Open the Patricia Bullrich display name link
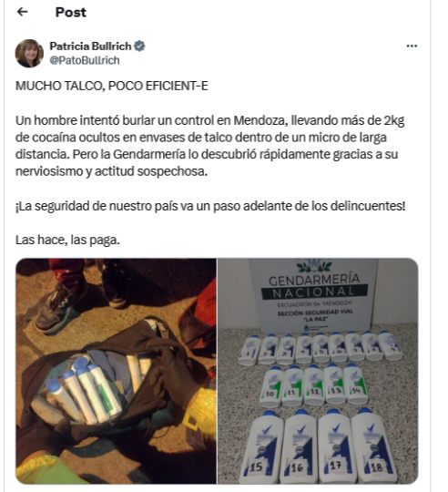Screen dimensions: 448x492 (x=90, y=46)
